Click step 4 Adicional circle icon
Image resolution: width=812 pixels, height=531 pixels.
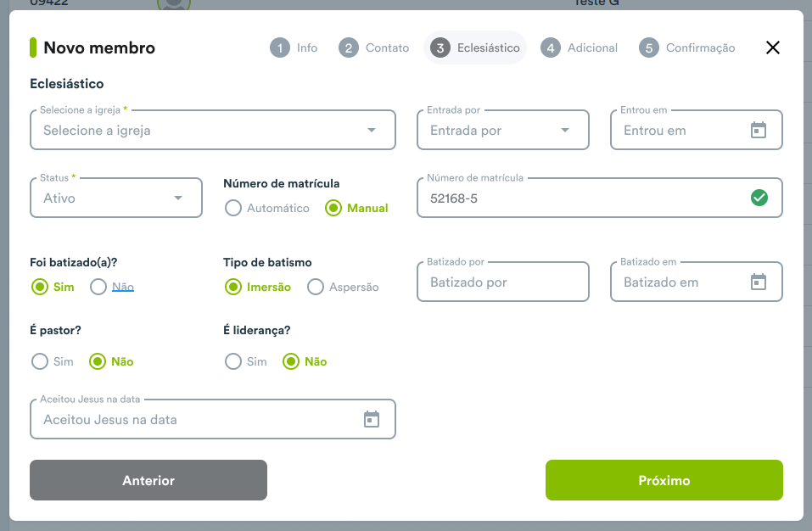(551, 48)
